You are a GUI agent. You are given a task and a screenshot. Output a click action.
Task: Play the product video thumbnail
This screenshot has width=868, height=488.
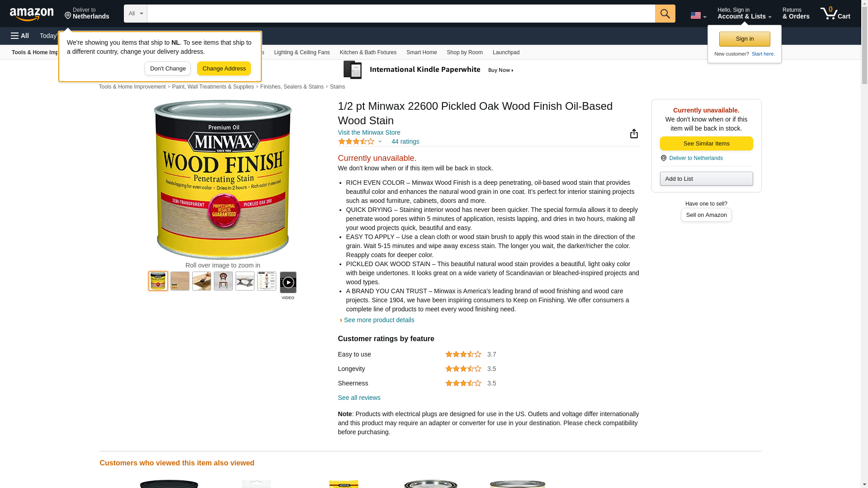coord(288,282)
